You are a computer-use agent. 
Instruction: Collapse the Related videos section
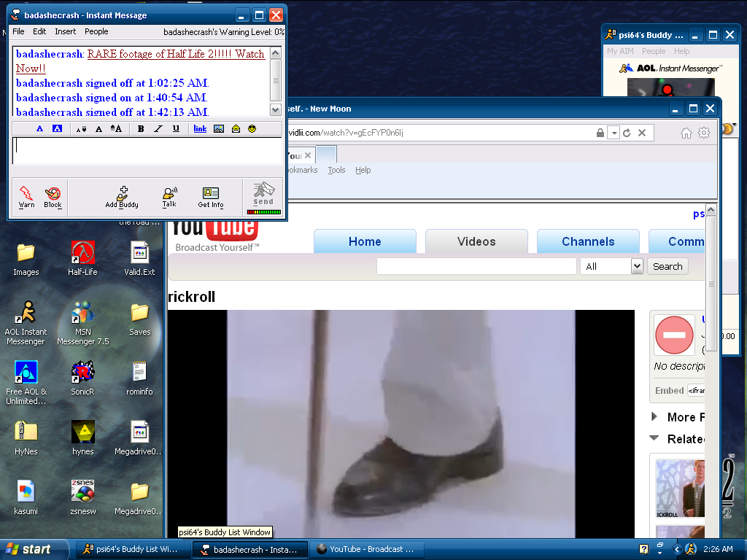pos(654,439)
